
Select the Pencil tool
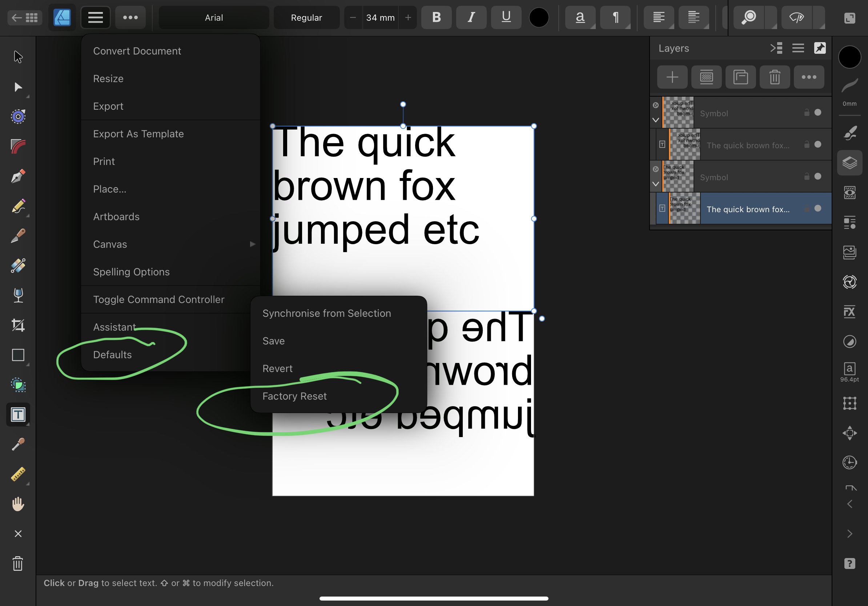(18, 206)
